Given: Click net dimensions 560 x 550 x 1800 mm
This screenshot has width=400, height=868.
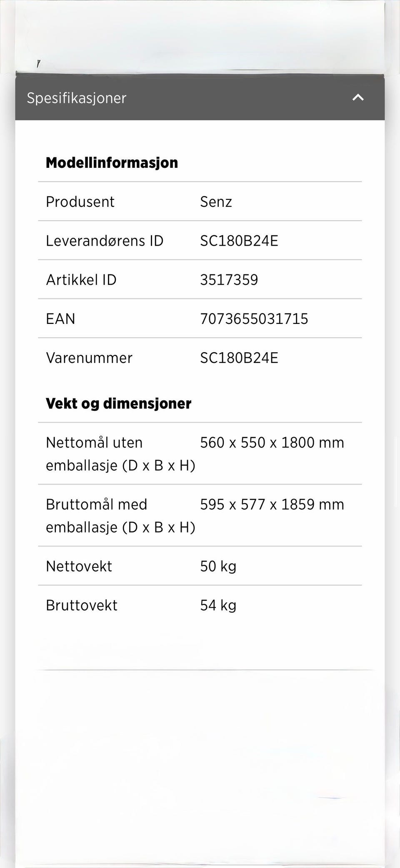Looking at the screenshot, I should [x=272, y=443].
